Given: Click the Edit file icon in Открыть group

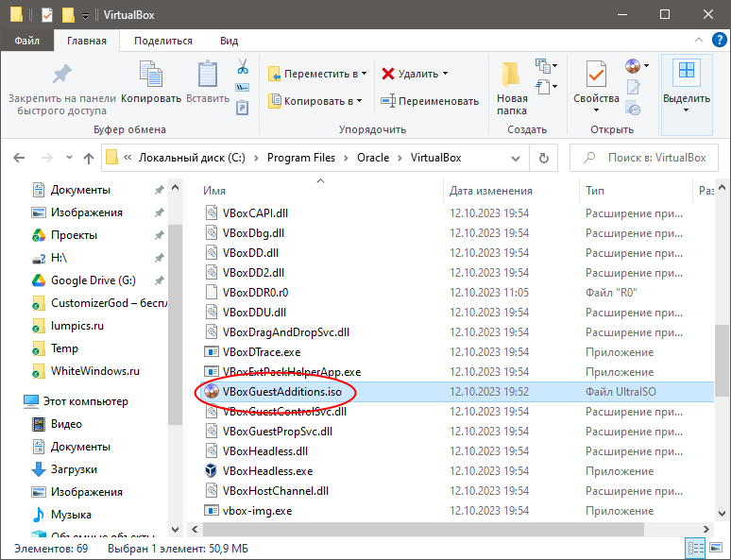Looking at the screenshot, I should coord(633,87).
